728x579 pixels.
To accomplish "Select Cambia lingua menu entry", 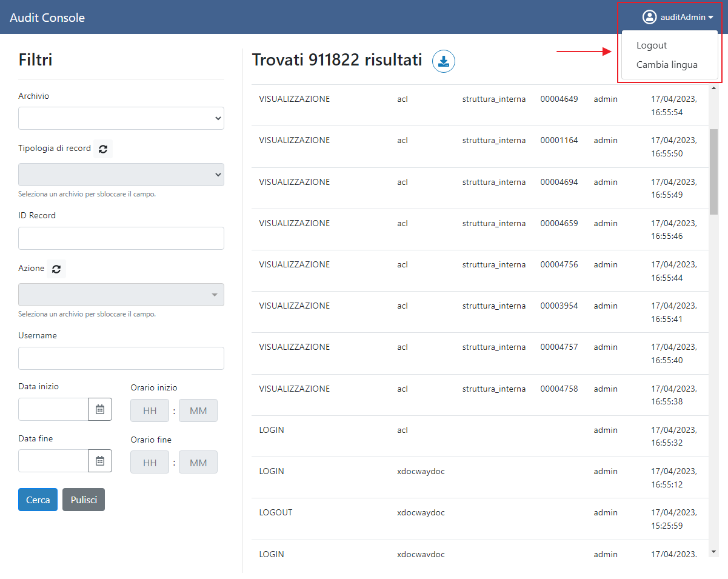I will [x=667, y=65].
